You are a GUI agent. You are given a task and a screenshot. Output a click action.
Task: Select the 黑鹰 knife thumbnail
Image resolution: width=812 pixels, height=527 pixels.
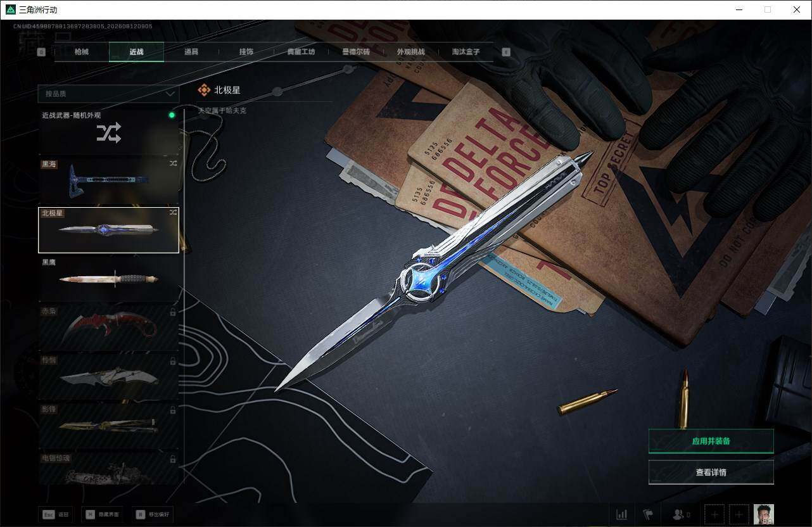pos(108,279)
